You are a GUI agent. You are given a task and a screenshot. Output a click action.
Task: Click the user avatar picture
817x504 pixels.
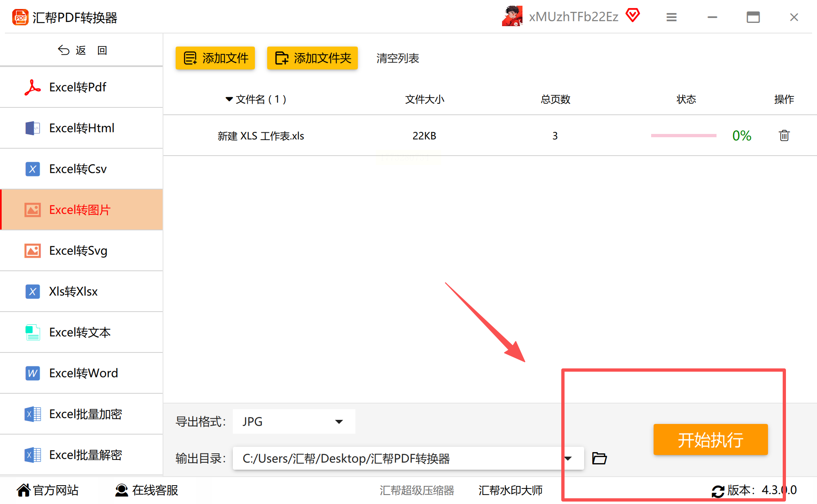pos(512,16)
